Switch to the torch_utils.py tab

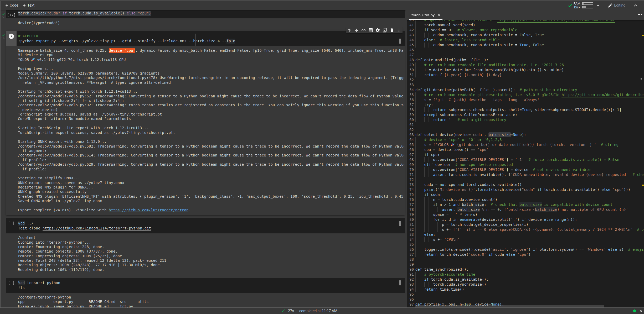(x=423, y=15)
